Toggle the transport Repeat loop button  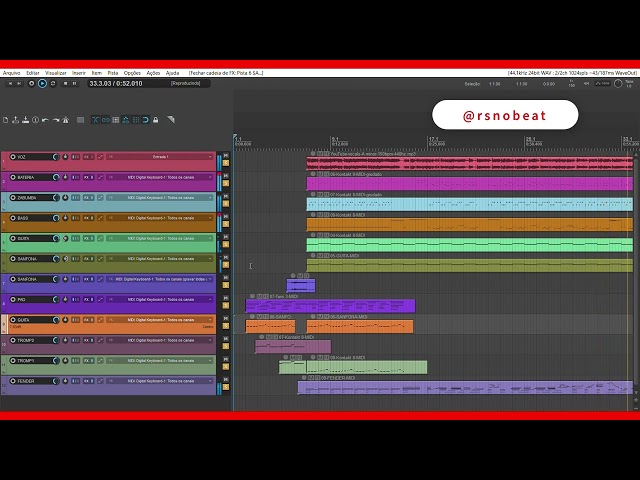pos(53,83)
